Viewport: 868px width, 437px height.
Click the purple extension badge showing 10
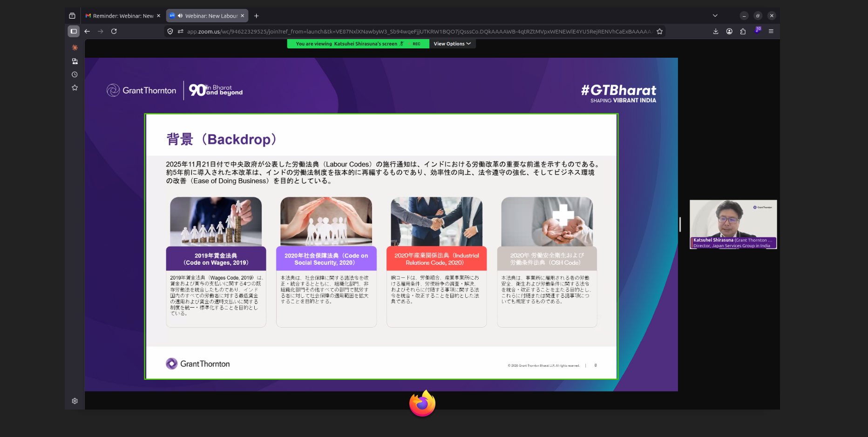click(x=757, y=31)
